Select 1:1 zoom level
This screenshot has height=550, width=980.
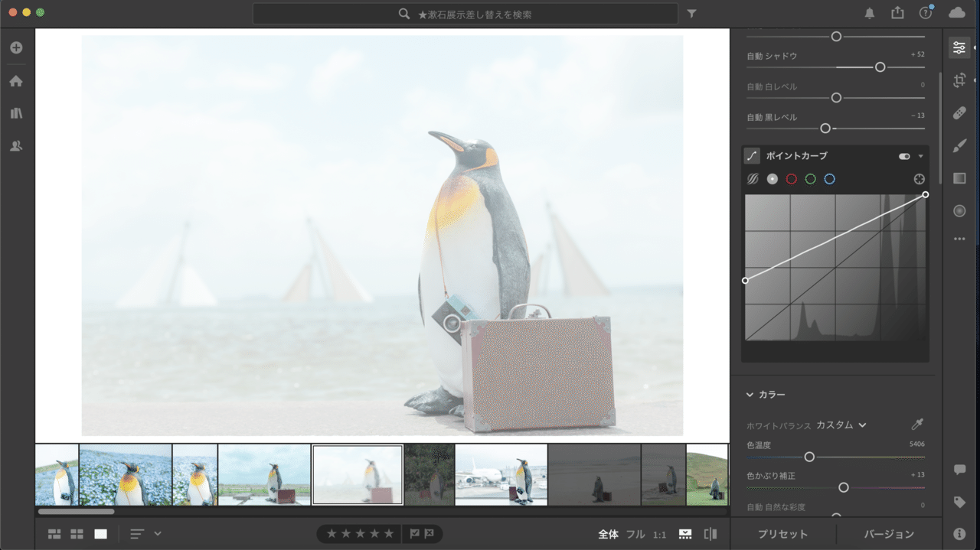coord(659,534)
